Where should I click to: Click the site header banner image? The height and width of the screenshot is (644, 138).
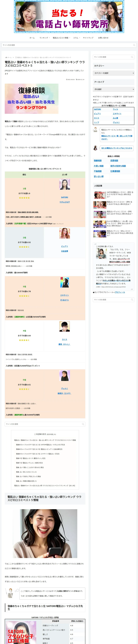[69, 17]
